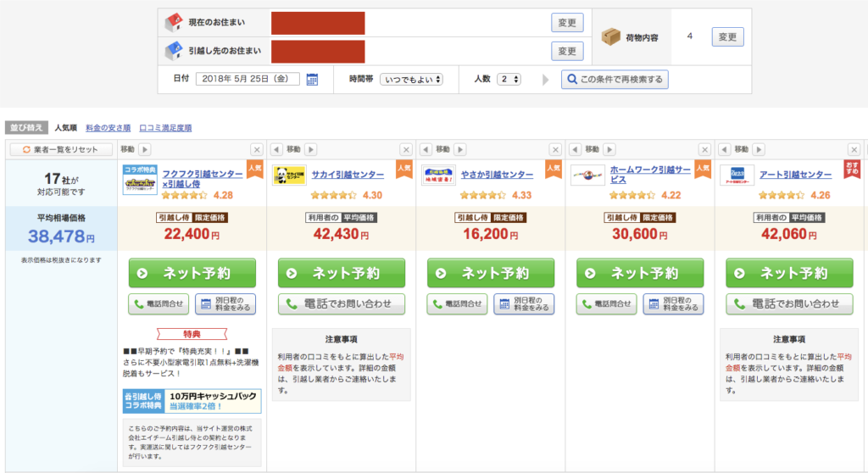Close the やさか引越センター column

point(555,149)
